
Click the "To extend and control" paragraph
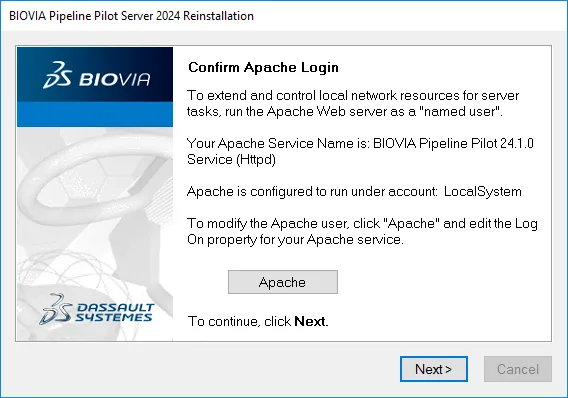[353, 103]
